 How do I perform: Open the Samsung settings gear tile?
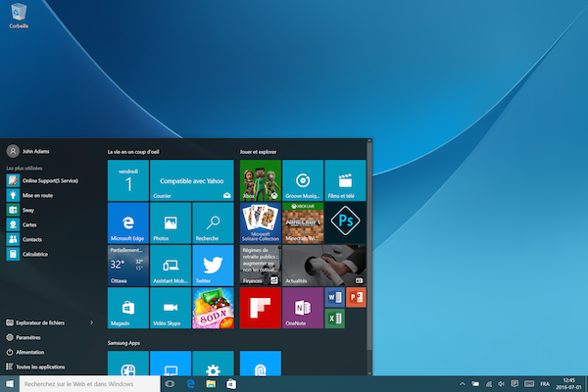tap(213, 364)
